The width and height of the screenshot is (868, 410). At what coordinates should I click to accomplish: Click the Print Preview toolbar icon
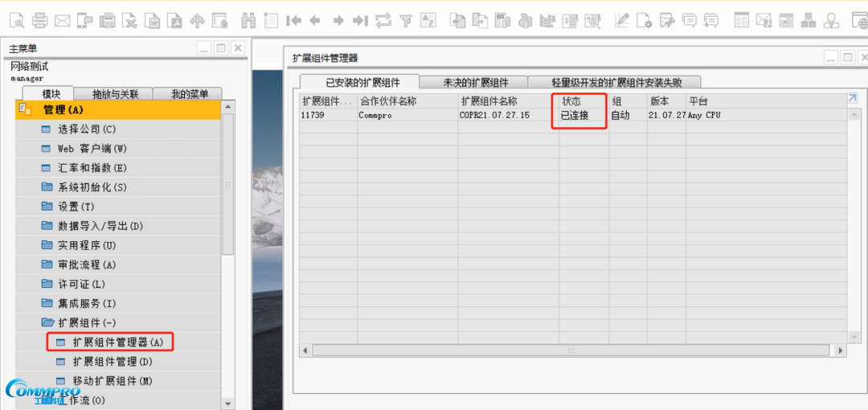coord(16,20)
